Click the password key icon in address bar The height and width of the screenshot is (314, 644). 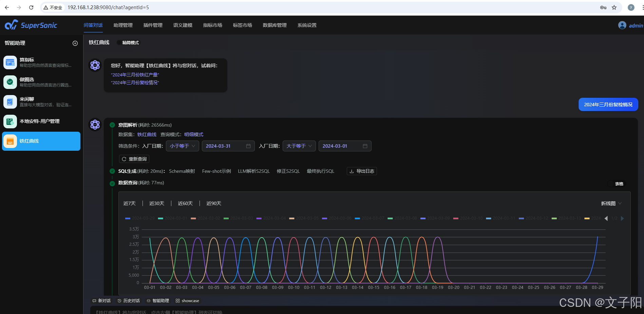[x=603, y=7]
